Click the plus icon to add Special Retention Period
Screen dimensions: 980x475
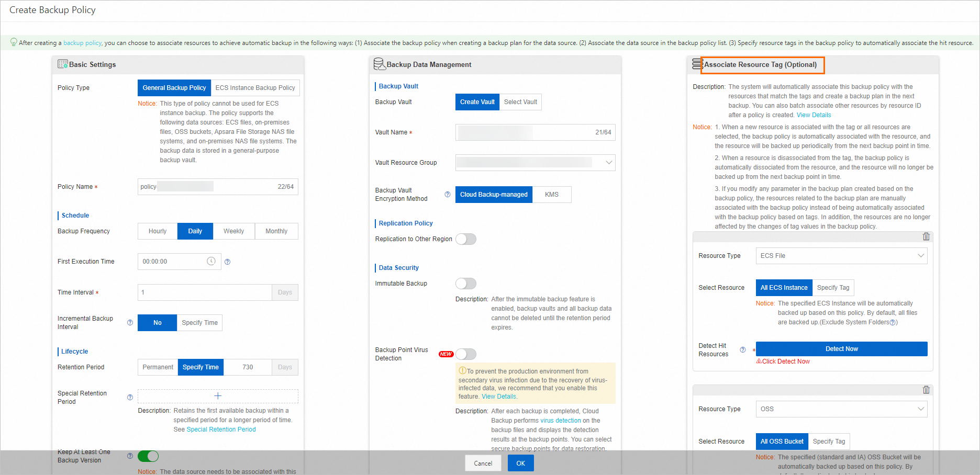(x=218, y=396)
